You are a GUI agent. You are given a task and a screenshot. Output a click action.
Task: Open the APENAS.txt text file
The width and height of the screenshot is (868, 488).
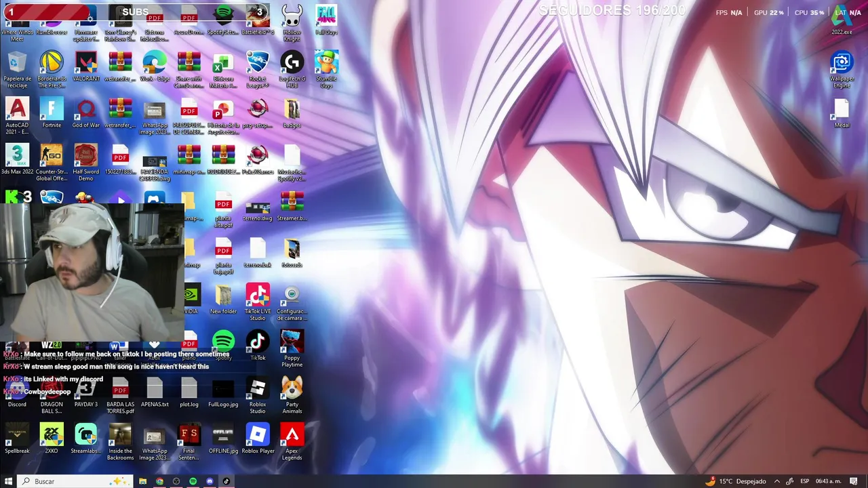[155, 393]
